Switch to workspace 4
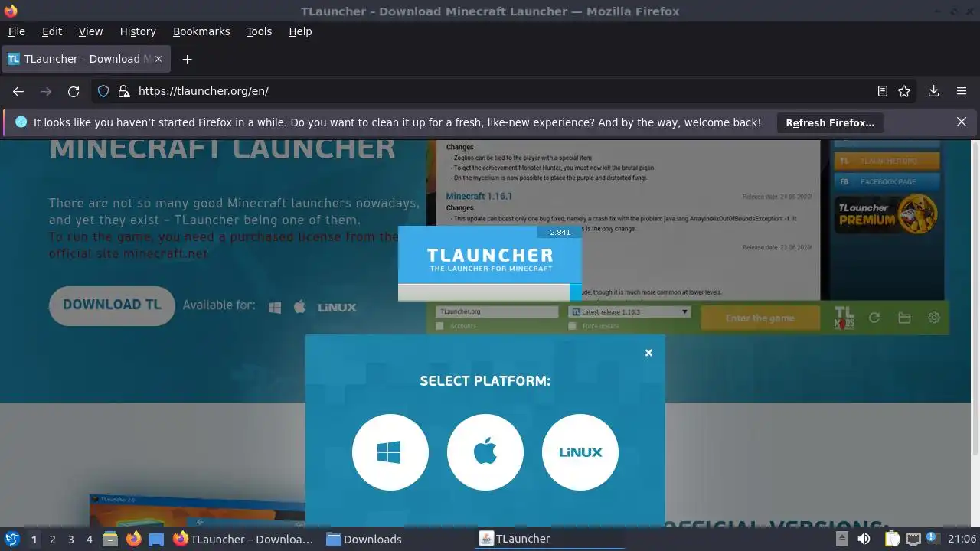This screenshot has width=980, height=551. coord(89,539)
